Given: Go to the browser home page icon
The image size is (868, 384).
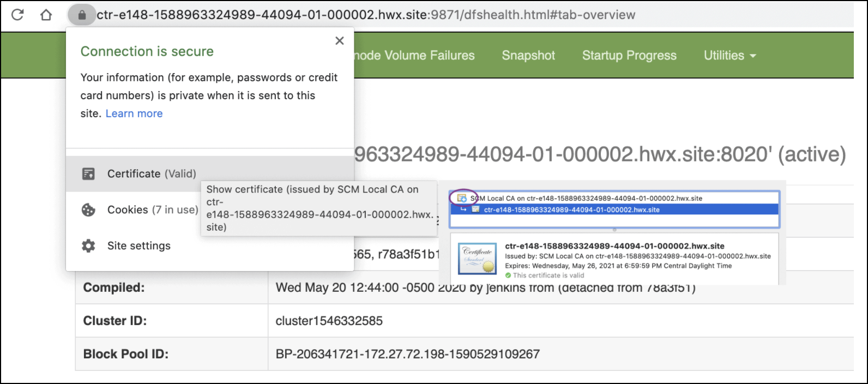Looking at the screenshot, I should [x=46, y=15].
